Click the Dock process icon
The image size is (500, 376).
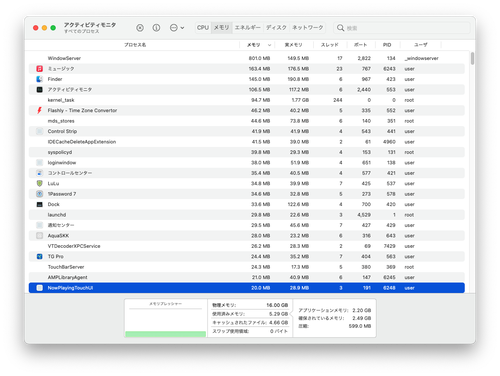[x=40, y=204]
